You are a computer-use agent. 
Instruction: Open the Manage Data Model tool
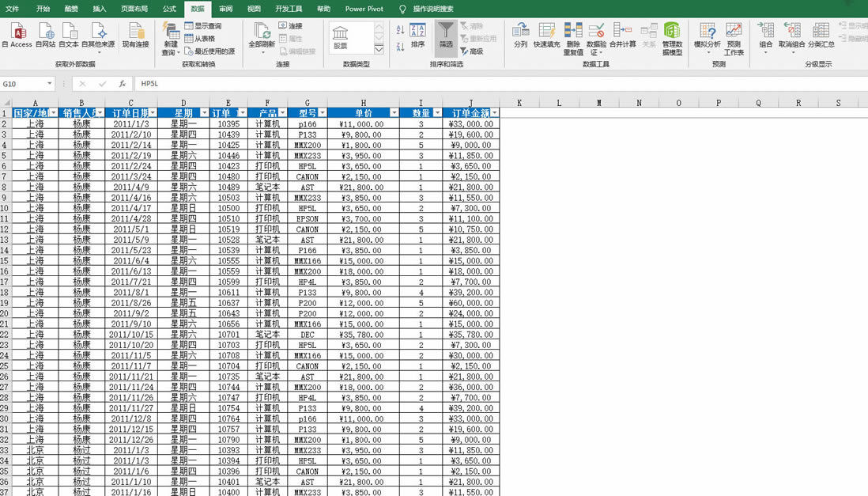(672, 33)
